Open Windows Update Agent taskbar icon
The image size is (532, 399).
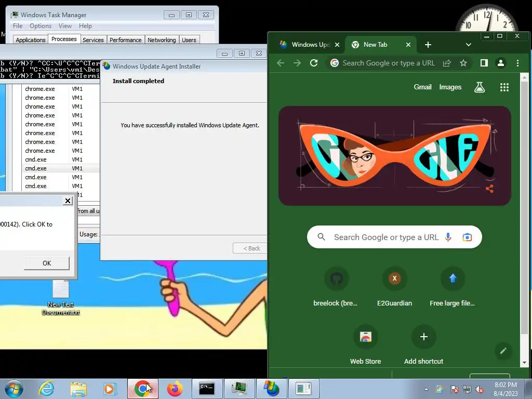click(271, 389)
